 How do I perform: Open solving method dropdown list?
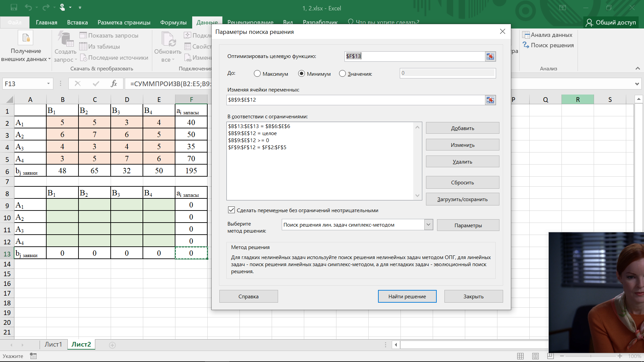[x=428, y=225]
